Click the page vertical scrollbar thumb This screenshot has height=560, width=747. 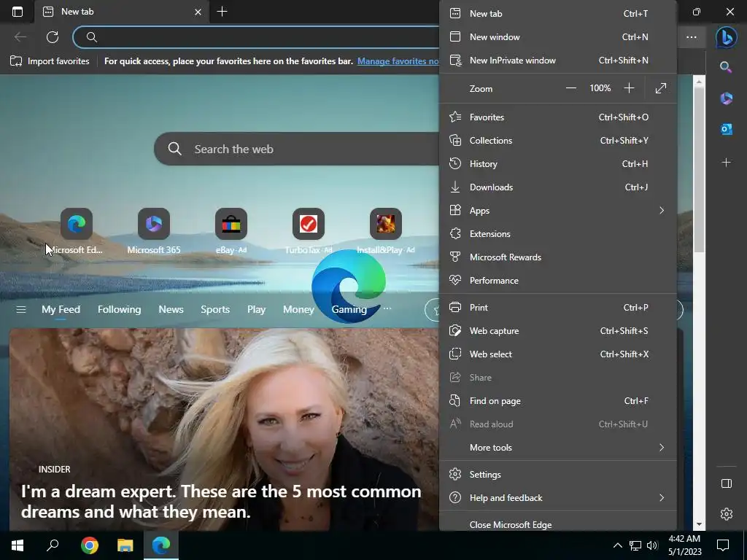[699, 169]
